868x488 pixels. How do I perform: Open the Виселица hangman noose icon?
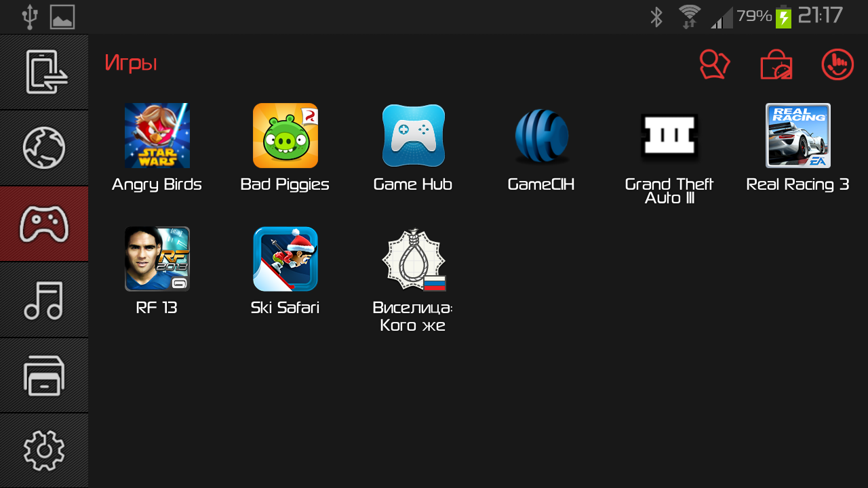point(414,259)
